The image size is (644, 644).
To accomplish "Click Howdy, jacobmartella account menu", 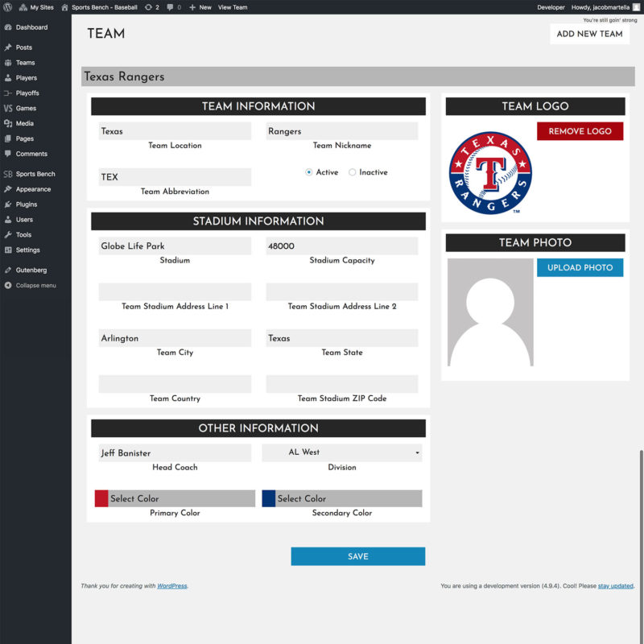I will [x=605, y=7].
